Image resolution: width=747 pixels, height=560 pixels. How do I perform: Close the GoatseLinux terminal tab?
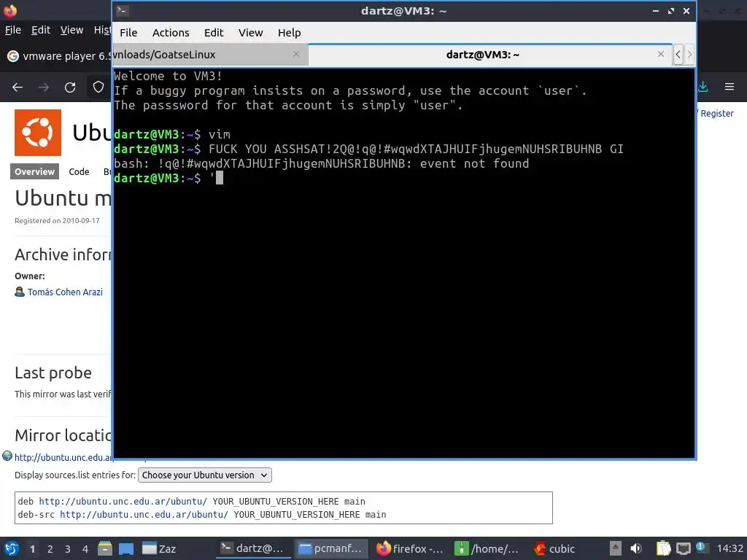296,54
